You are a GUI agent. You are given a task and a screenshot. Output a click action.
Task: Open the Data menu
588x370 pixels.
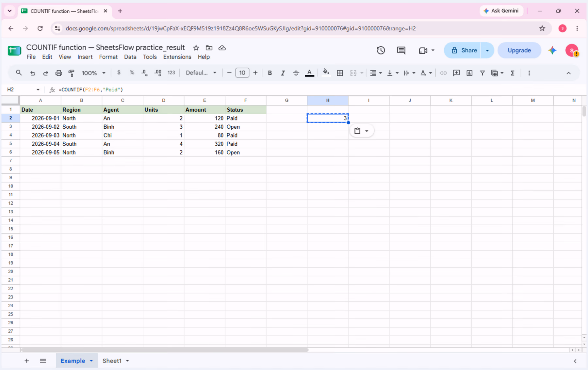[130, 57]
